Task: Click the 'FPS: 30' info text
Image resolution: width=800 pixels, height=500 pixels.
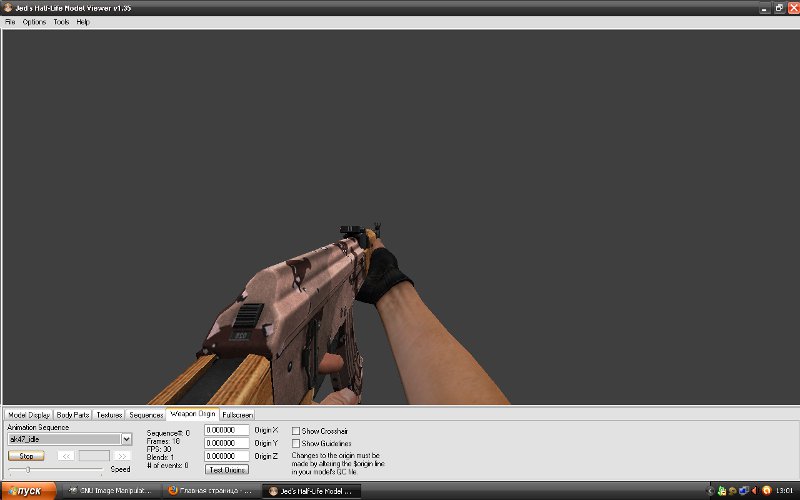Action: (x=159, y=449)
